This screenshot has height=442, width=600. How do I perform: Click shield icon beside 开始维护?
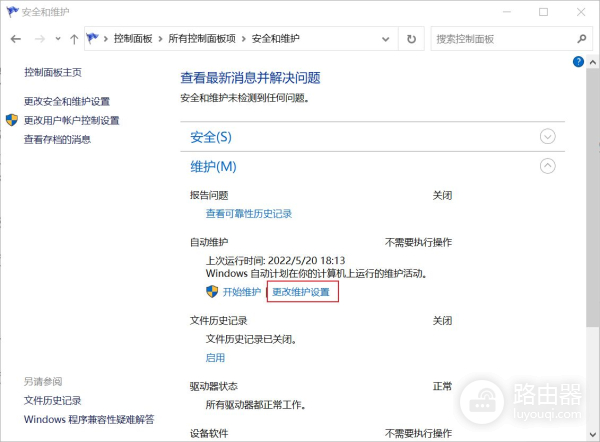(212, 292)
